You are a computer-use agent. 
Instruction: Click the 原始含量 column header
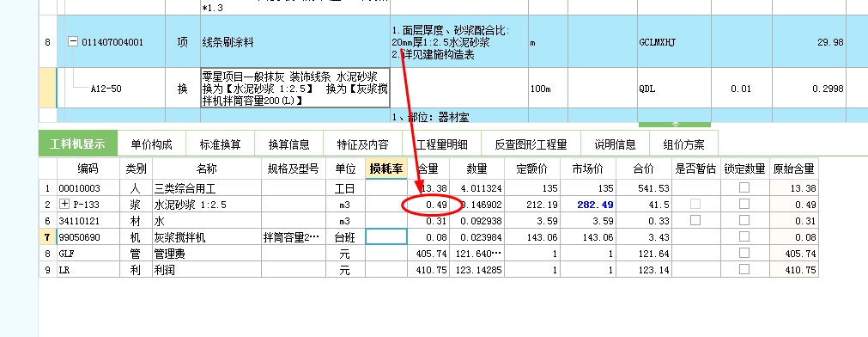click(794, 168)
